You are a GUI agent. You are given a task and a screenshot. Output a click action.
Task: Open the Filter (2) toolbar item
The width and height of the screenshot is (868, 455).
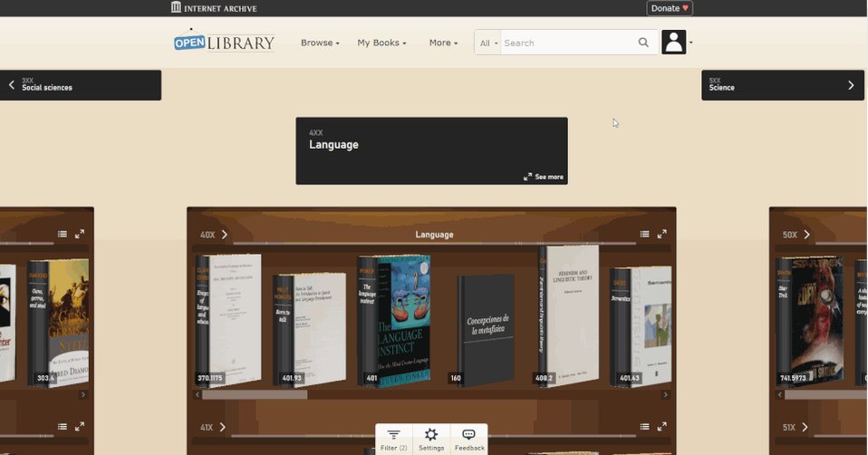pos(393,440)
